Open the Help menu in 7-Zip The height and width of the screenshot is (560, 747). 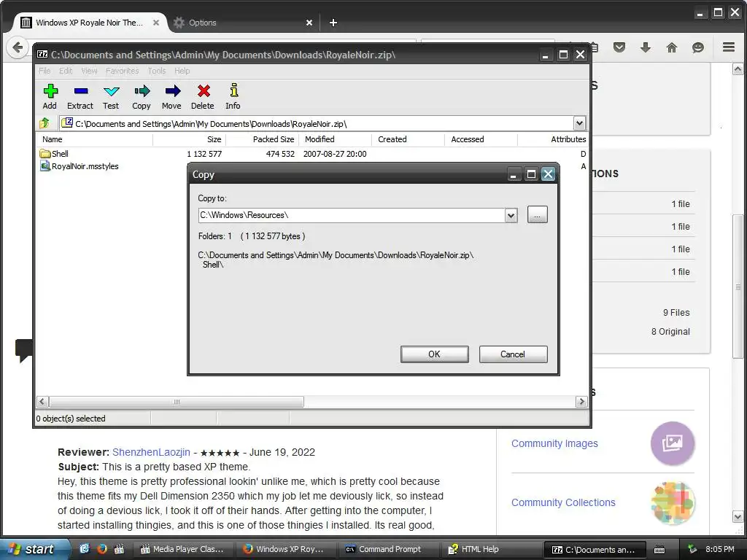pyautogui.click(x=182, y=71)
